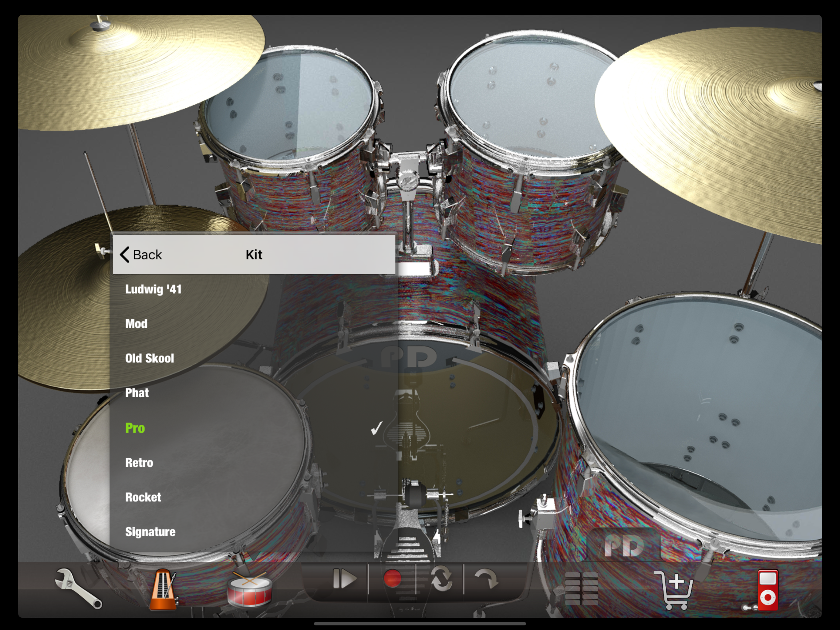The image size is (840, 630).
Task: Switch to the Retro kit
Action: point(139,463)
